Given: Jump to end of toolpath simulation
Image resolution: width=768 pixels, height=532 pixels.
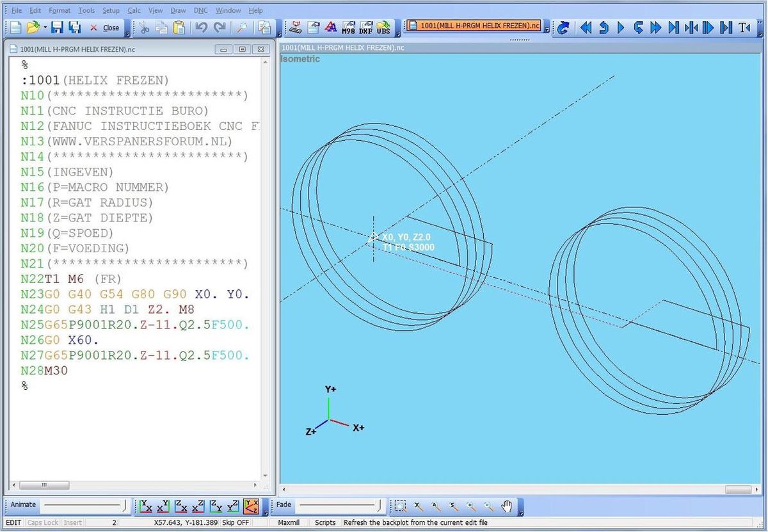Looking at the screenshot, I should 673,28.
